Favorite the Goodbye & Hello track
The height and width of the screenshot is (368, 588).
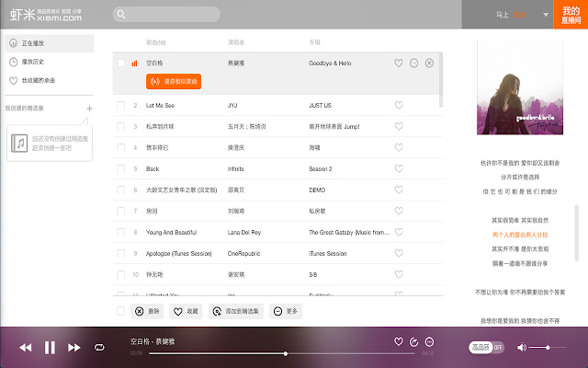[399, 63]
